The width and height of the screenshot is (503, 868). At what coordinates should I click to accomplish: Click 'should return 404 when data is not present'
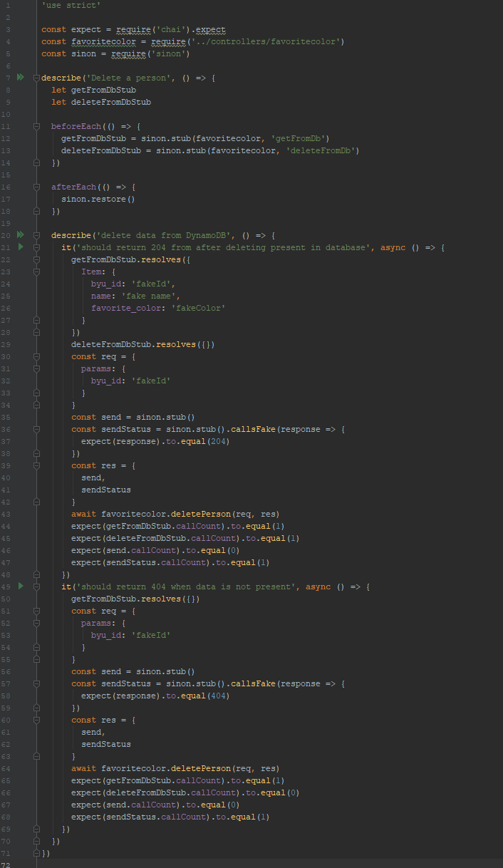[186, 587]
